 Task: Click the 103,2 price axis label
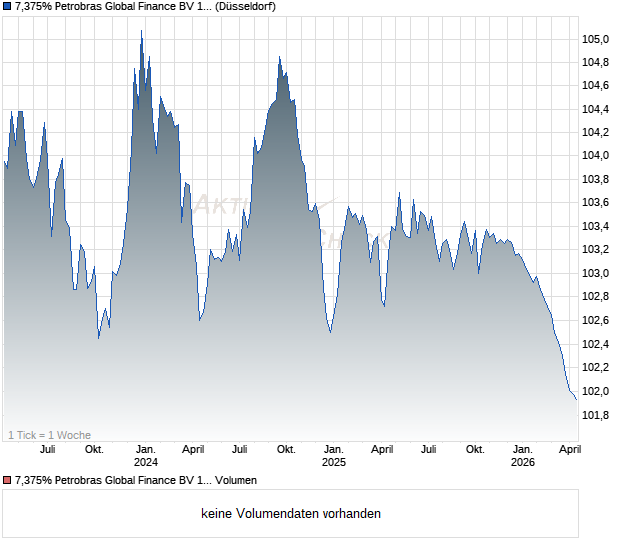click(595, 250)
